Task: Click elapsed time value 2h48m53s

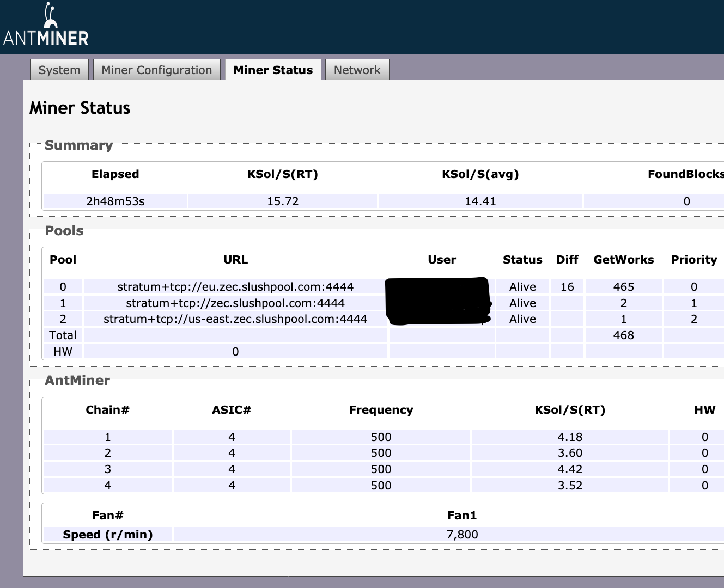Action: (115, 201)
